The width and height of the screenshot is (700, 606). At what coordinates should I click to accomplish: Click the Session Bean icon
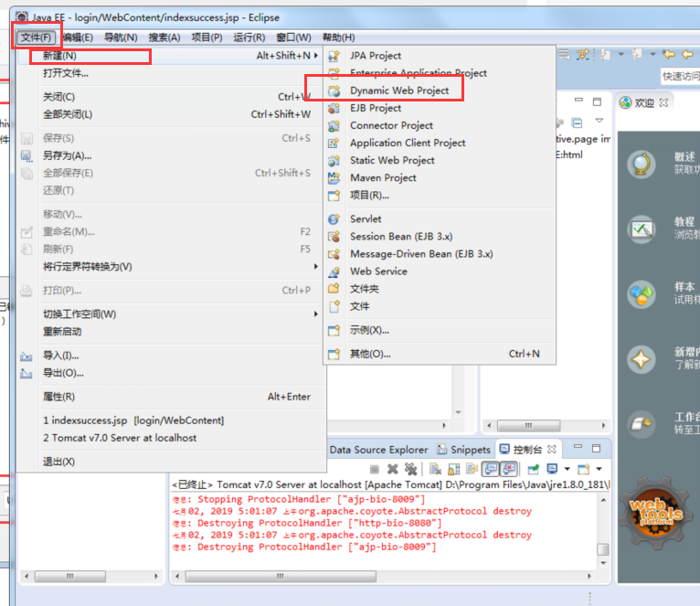(x=334, y=236)
